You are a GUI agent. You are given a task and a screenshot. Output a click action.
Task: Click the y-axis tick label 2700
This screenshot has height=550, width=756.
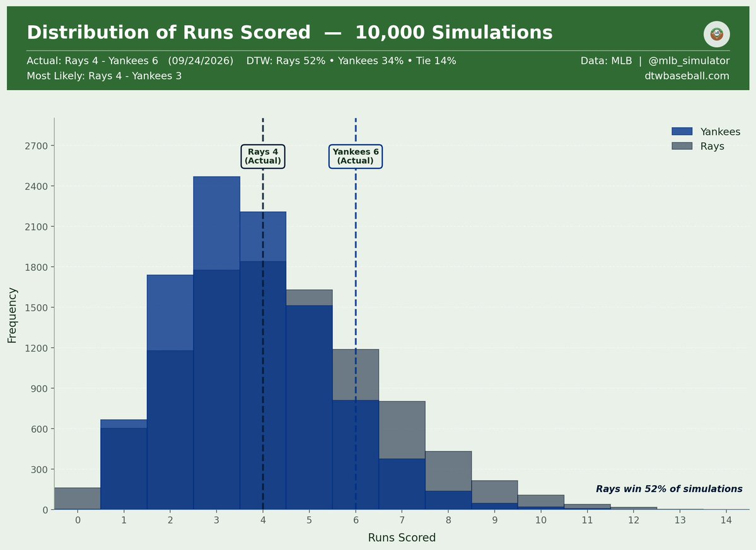pyautogui.click(x=37, y=146)
